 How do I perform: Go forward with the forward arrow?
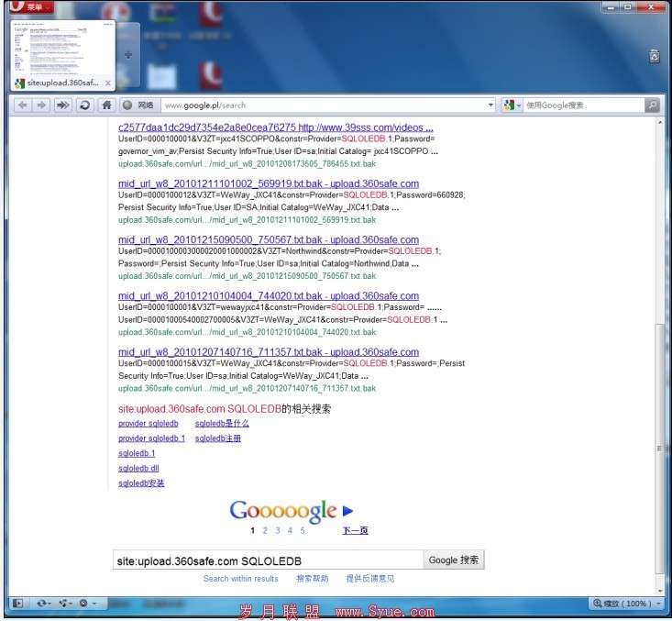41,105
